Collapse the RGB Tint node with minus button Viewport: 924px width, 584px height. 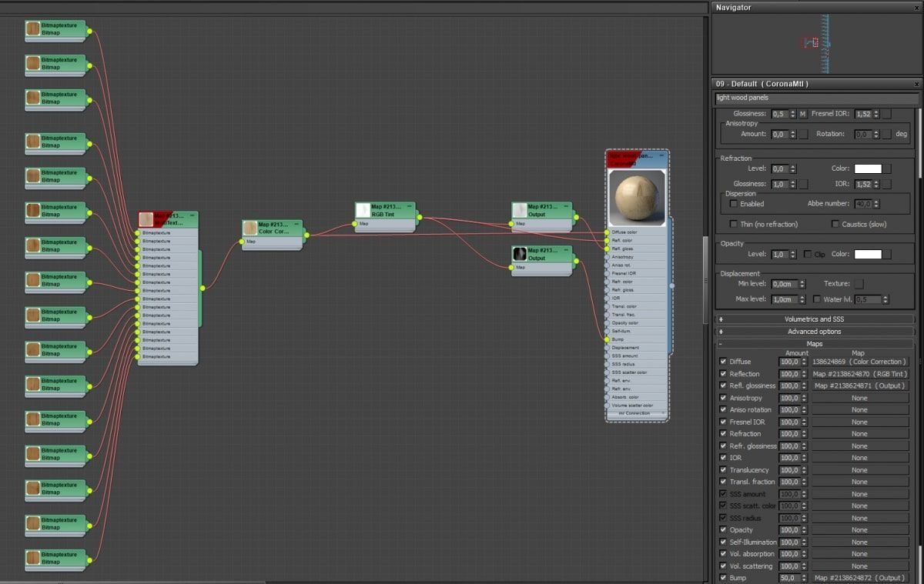[x=410, y=205]
